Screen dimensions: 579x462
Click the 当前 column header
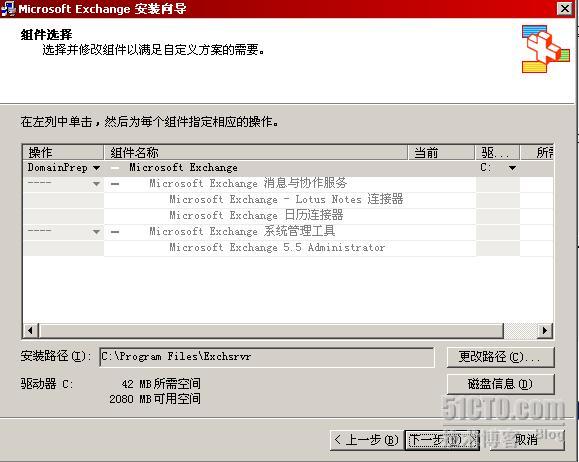coord(441,152)
